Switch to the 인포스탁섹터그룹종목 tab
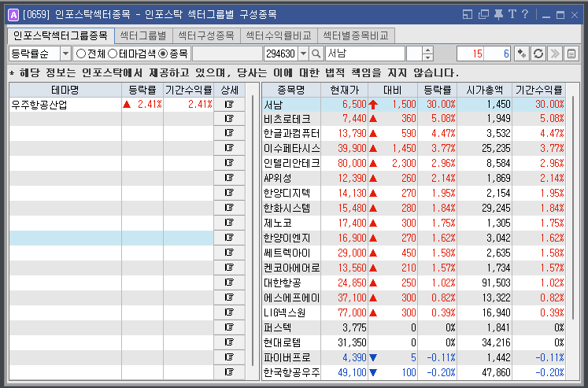The height and width of the screenshot is (388, 588). tap(61, 35)
